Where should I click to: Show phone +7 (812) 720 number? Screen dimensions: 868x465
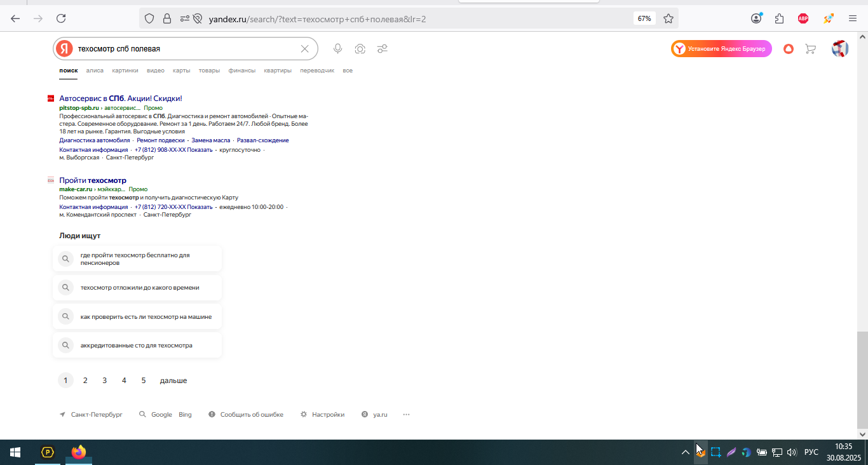point(173,207)
